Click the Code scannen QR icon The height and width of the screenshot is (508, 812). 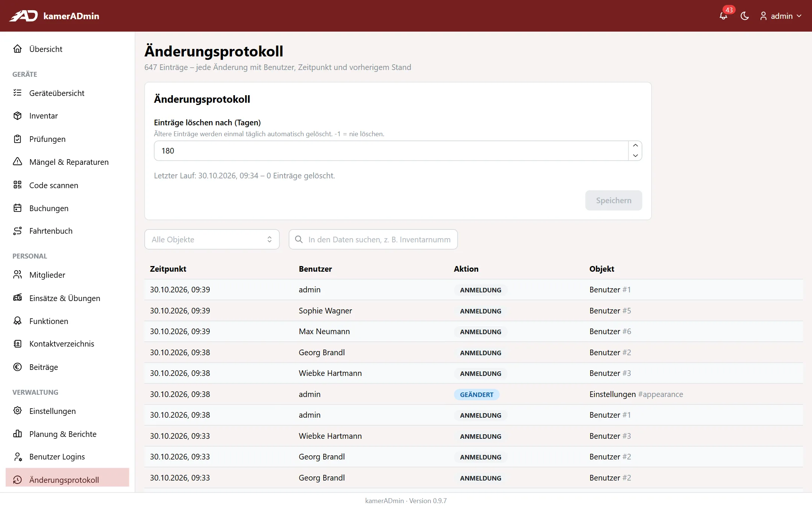[18, 185]
